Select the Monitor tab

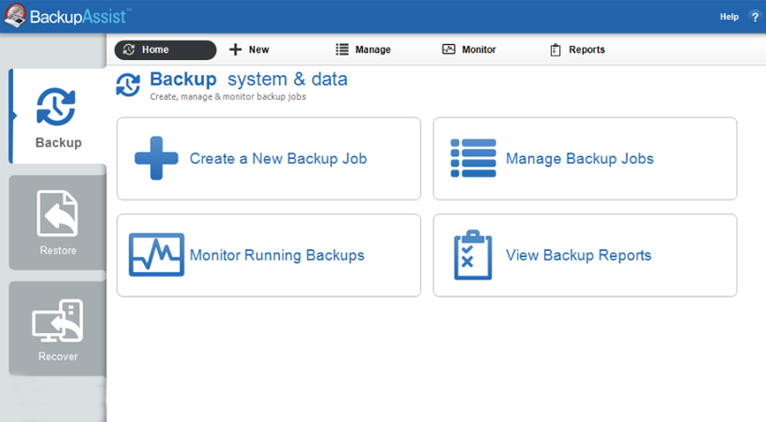point(469,50)
